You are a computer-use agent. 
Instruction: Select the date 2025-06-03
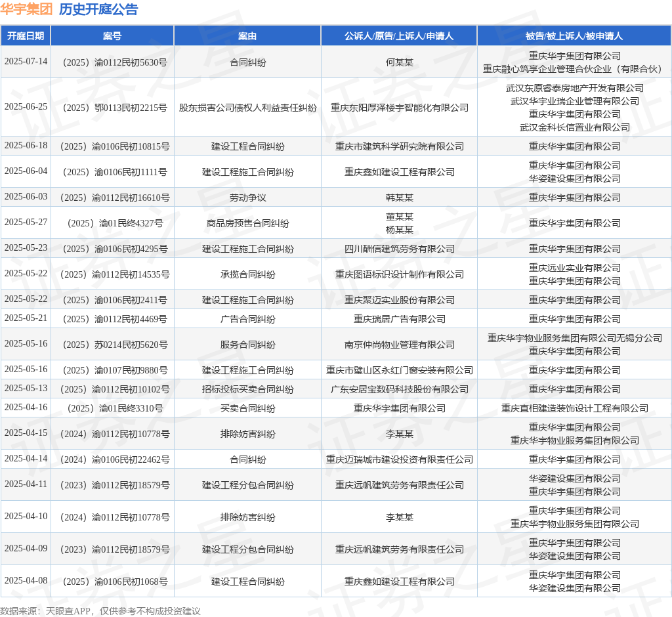click(x=26, y=197)
